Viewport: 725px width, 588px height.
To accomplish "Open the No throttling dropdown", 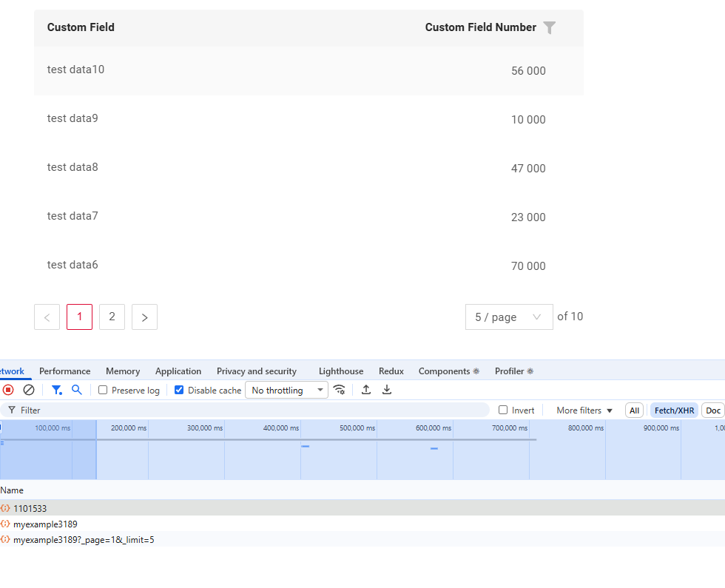I will (288, 391).
